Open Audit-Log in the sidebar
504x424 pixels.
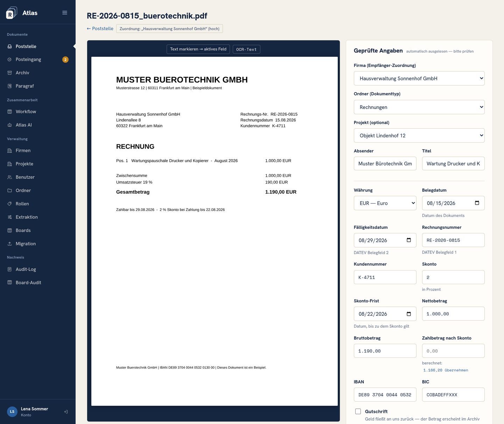pos(38,269)
